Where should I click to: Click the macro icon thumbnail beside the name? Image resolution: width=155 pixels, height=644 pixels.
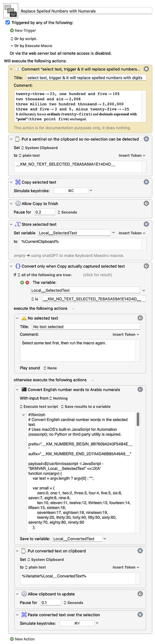(x=10, y=10)
